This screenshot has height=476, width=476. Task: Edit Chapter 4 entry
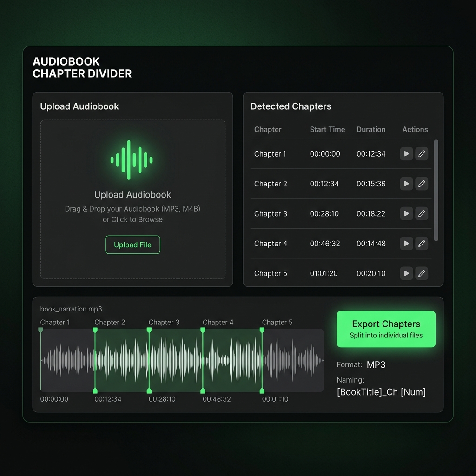point(422,244)
